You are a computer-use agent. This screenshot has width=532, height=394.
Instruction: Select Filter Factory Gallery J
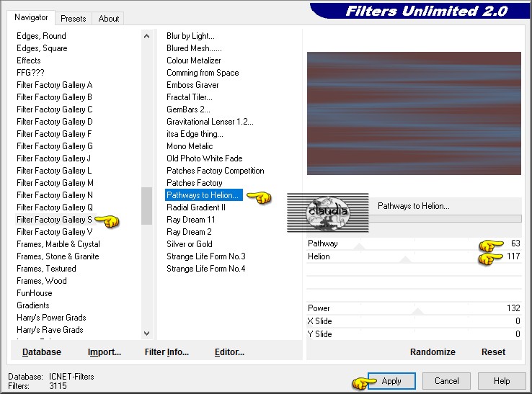[x=53, y=158]
